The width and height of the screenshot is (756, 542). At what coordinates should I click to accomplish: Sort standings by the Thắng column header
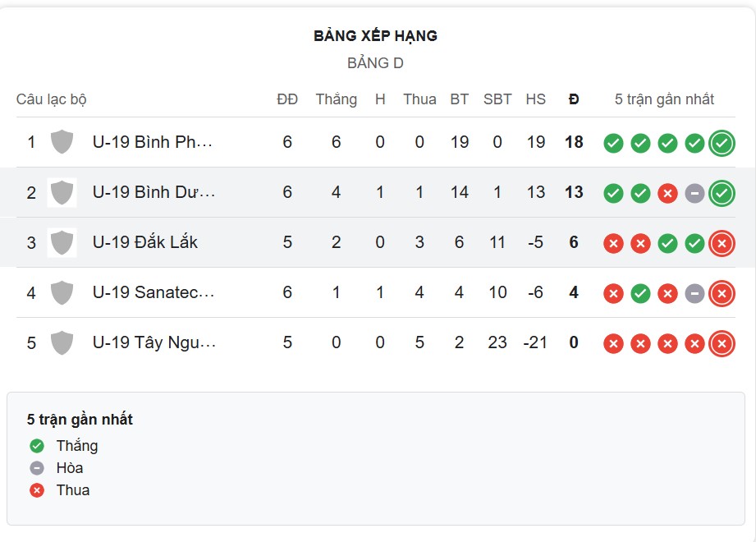(x=335, y=99)
